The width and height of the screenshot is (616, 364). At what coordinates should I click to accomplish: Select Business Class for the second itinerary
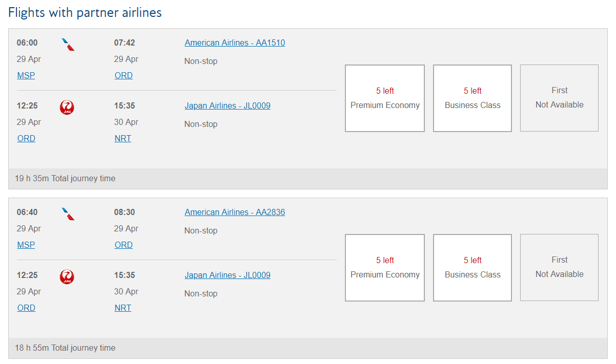(x=472, y=268)
